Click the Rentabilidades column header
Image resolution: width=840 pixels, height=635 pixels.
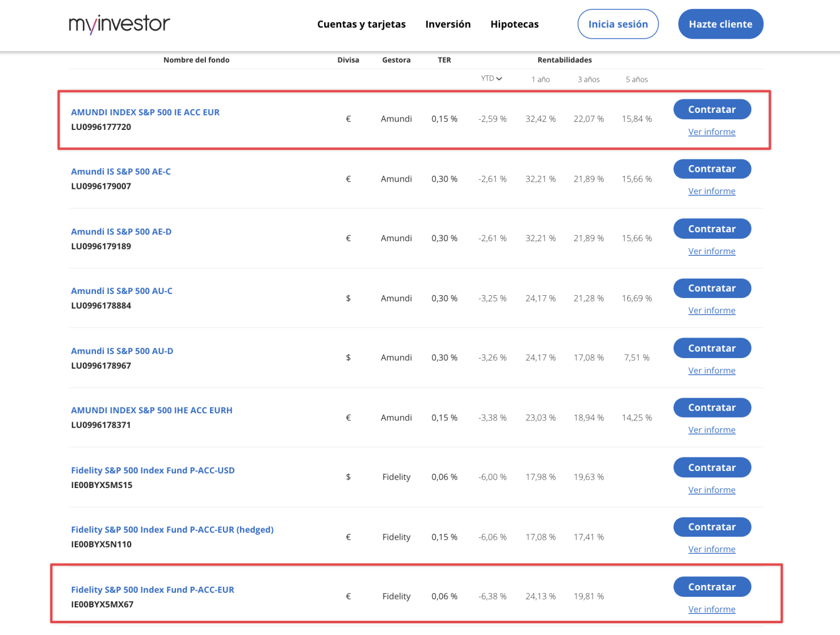click(565, 60)
